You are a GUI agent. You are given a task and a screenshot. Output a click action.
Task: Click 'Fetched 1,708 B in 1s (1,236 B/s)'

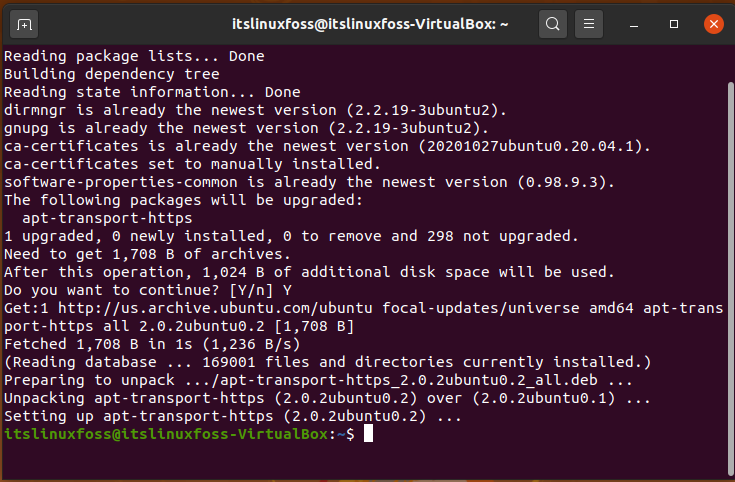(152, 345)
